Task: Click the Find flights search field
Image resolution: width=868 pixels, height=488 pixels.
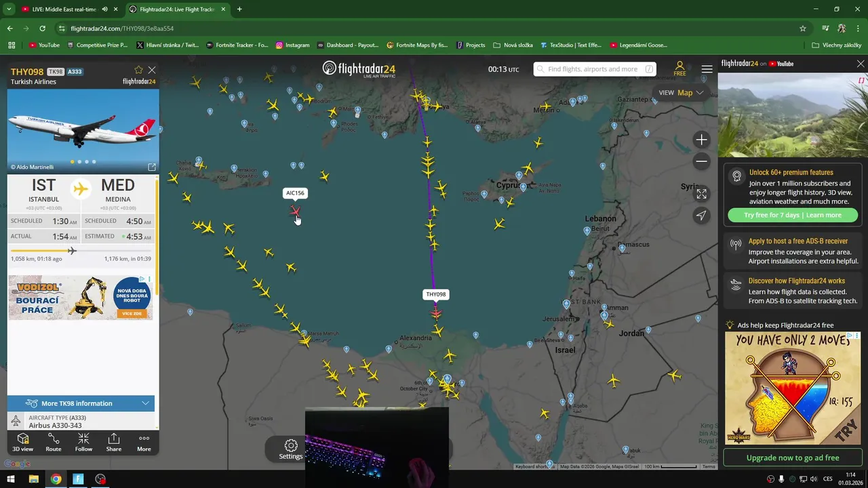Action: coord(594,69)
